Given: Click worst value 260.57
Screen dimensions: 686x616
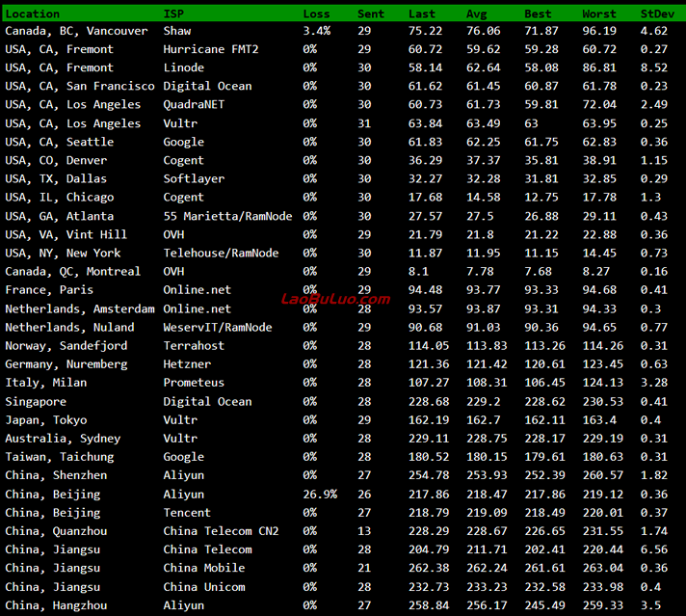Looking at the screenshot, I should tap(603, 475).
